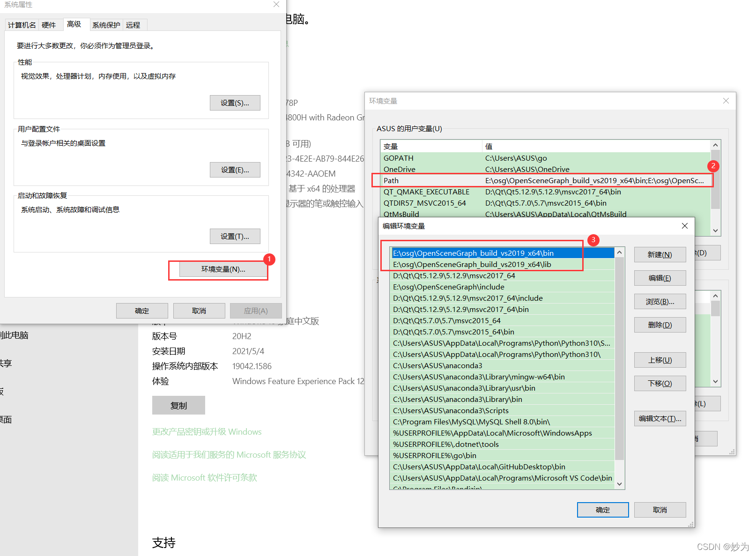756x556 pixels.
Task: Click 编辑文本(T)... button
Action: pos(660,419)
